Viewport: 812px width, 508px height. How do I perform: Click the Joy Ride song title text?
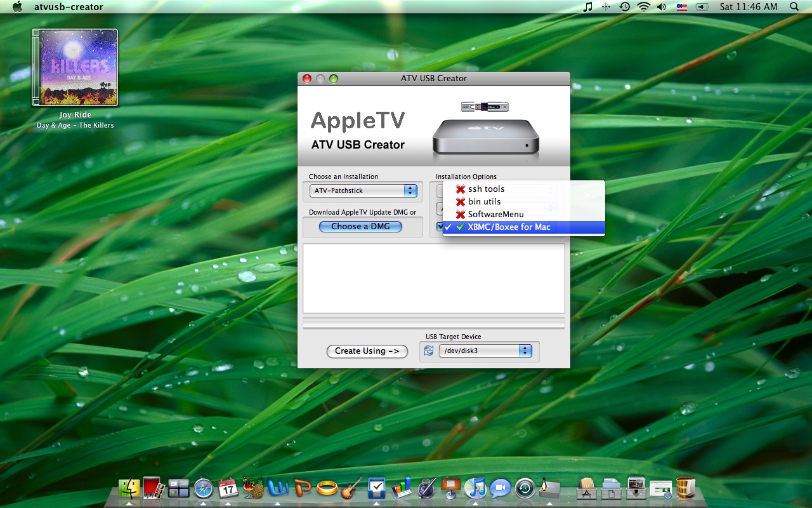click(x=75, y=115)
